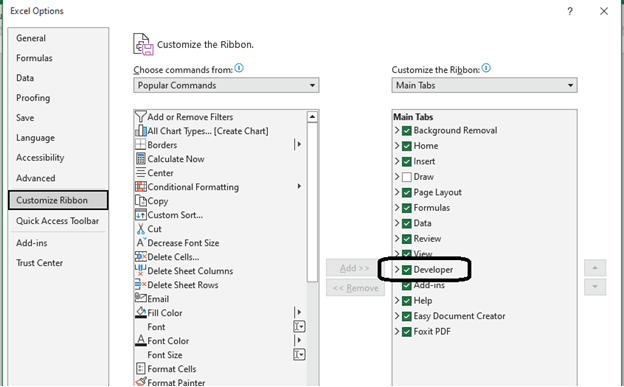Viewport: 624px width, 387px height.
Task: Open the Conditional Formatting submenu arrow
Action: pos(299,186)
